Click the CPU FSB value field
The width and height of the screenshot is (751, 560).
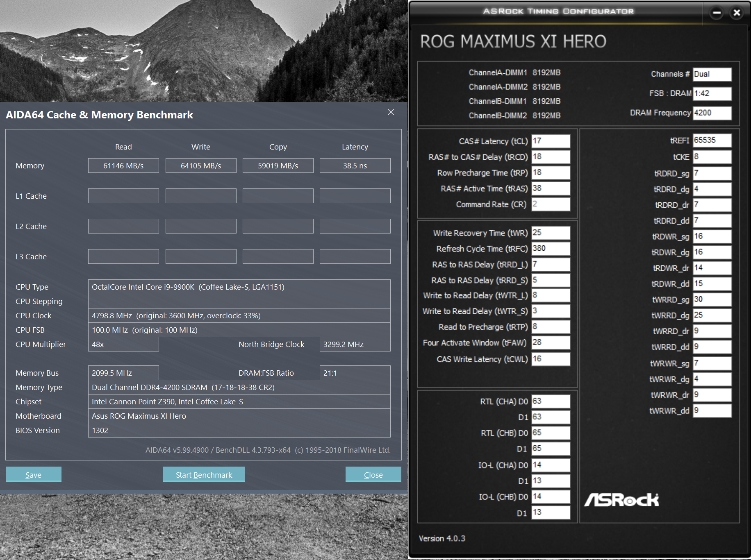(239, 330)
